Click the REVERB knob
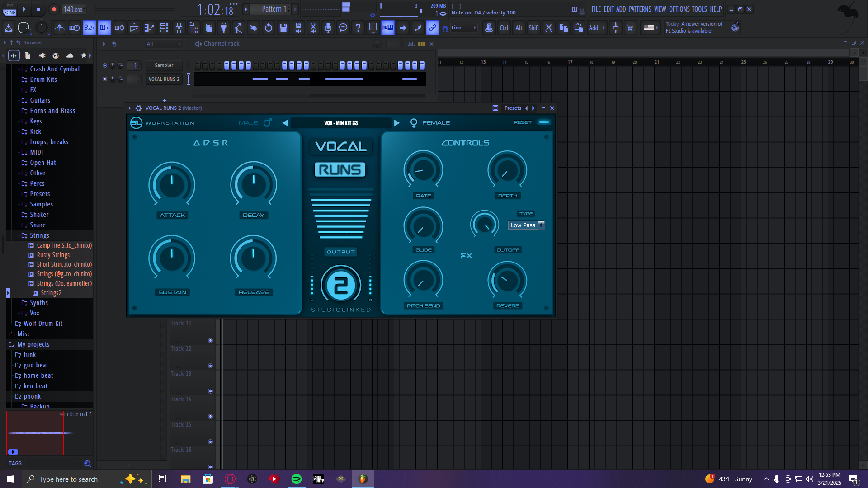868x488 pixels. pos(507,281)
